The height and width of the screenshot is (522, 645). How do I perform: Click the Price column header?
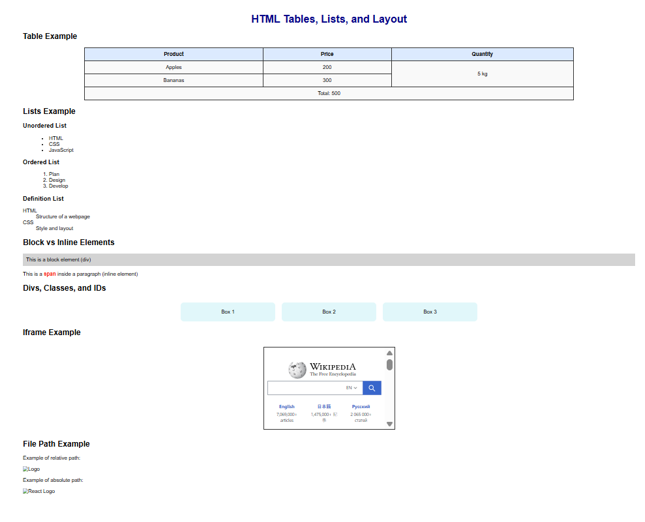click(327, 54)
